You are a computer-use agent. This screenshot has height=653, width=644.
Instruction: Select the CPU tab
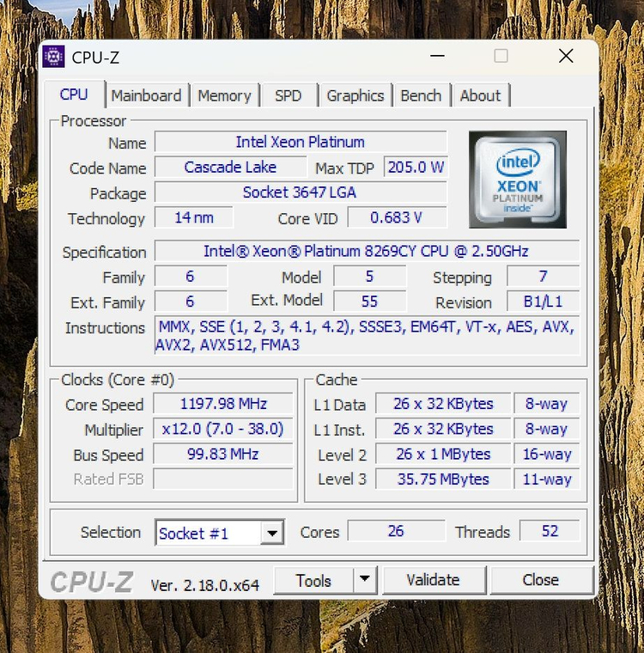tap(74, 95)
